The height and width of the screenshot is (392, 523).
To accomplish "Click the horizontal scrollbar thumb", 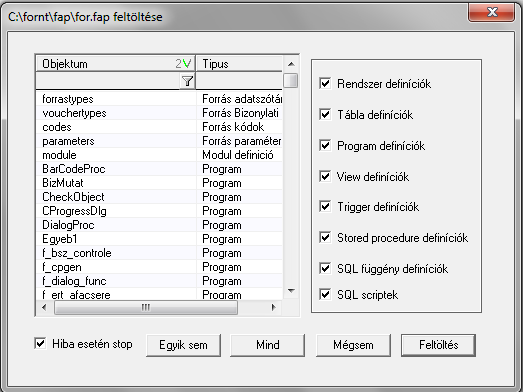I will (146, 307).
